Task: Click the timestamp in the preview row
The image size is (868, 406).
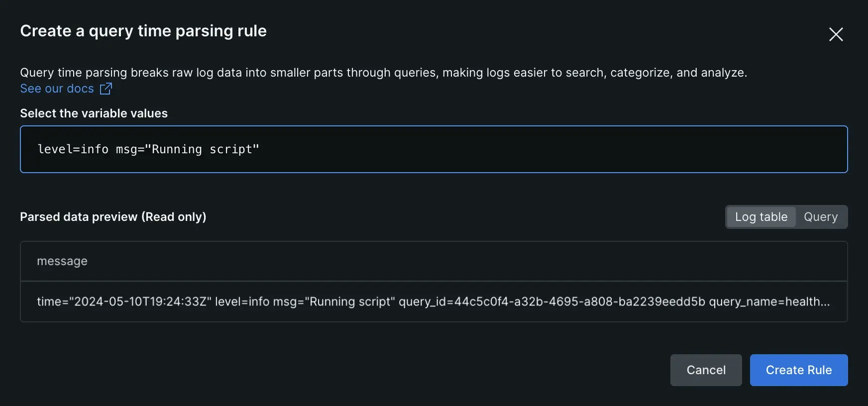Action: (x=140, y=302)
